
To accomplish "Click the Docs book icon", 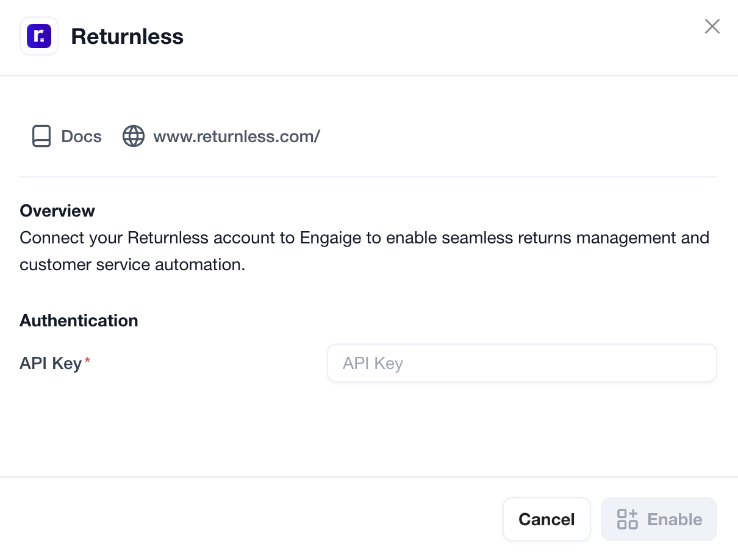I will tap(41, 136).
